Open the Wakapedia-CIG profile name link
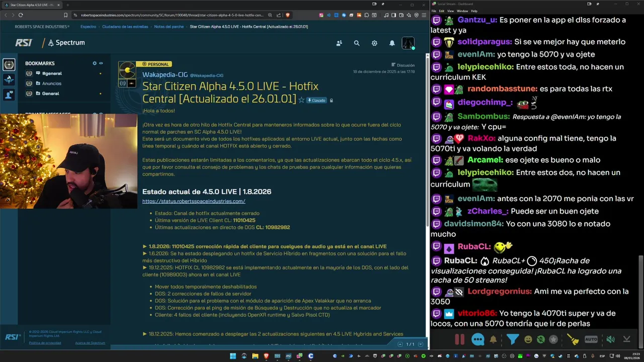The width and height of the screenshot is (644, 362). pyautogui.click(x=165, y=74)
